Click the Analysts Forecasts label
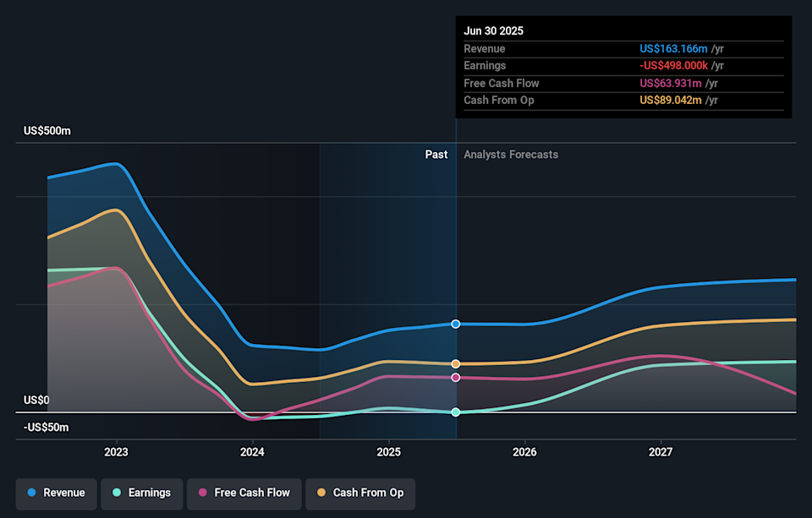Image resolution: width=812 pixels, height=518 pixels. coord(511,155)
